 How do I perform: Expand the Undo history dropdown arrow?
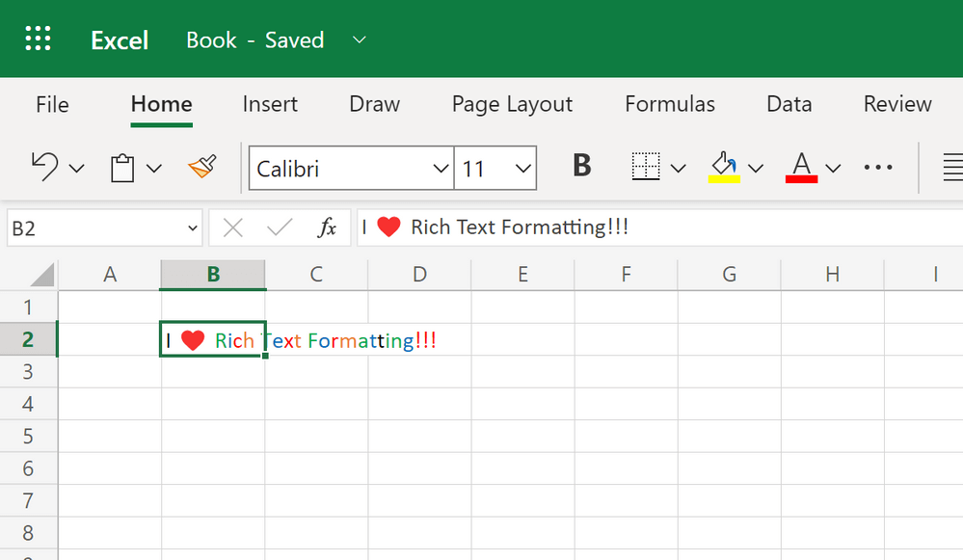(x=77, y=169)
